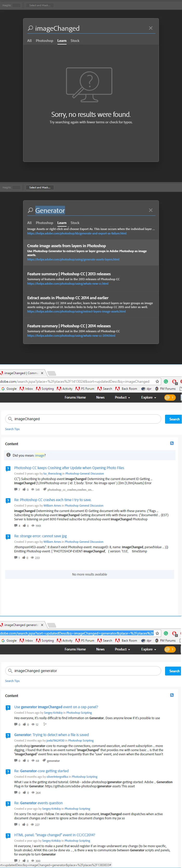Click the magnifier icon beside Generator in Photoshop search
Image resolution: width=182 pixels, height=868 pixels.
(x=30, y=210)
